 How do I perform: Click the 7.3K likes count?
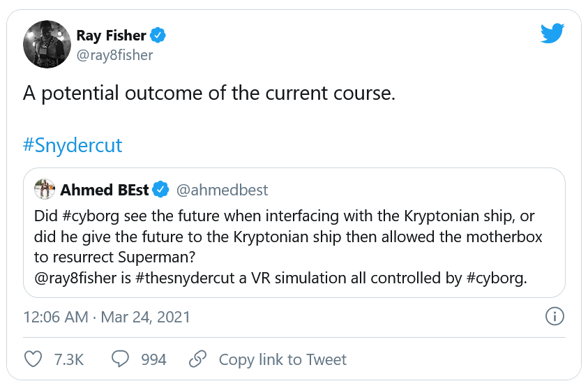pyautogui.click(x=68, y=359)
